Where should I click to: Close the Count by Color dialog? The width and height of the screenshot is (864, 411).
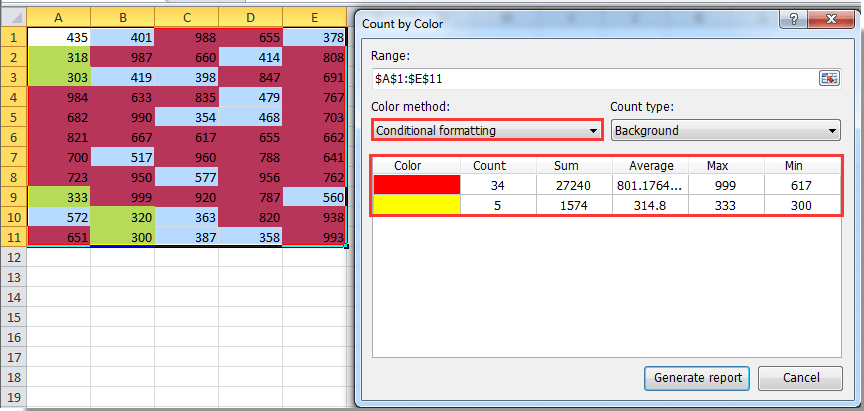click(x=830, y=21)
